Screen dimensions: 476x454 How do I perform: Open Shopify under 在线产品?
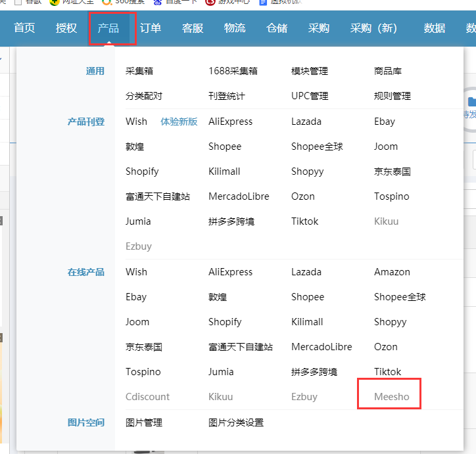225,322
